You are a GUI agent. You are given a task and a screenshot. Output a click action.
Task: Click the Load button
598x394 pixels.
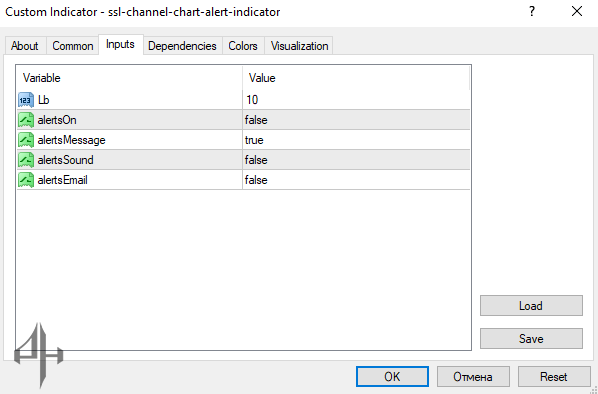pyautogui.click(x=531, y=306)
